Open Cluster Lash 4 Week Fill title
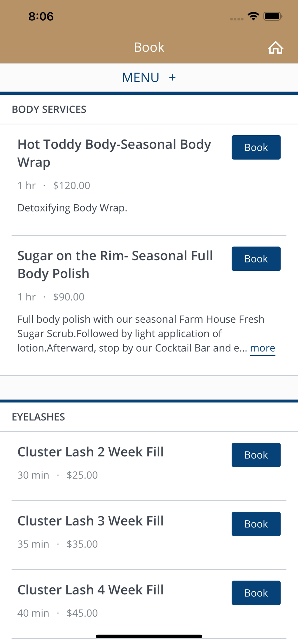Screen dimensions: 298x644 click(x=91, y=590)
